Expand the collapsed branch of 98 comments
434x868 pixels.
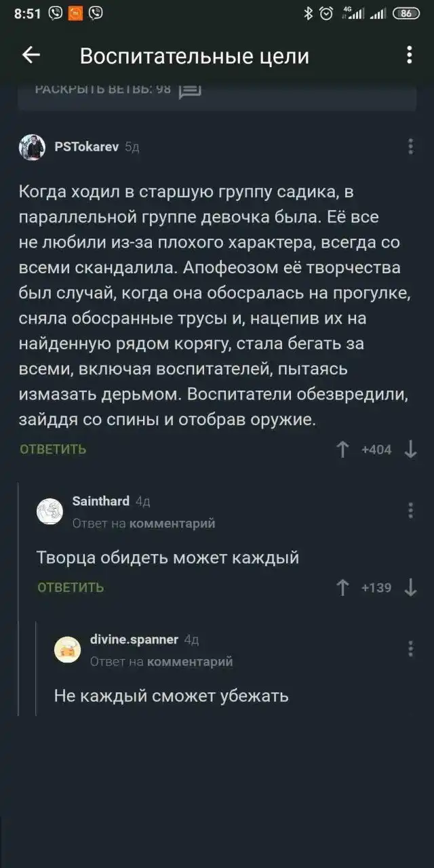(x=103, y=90)
